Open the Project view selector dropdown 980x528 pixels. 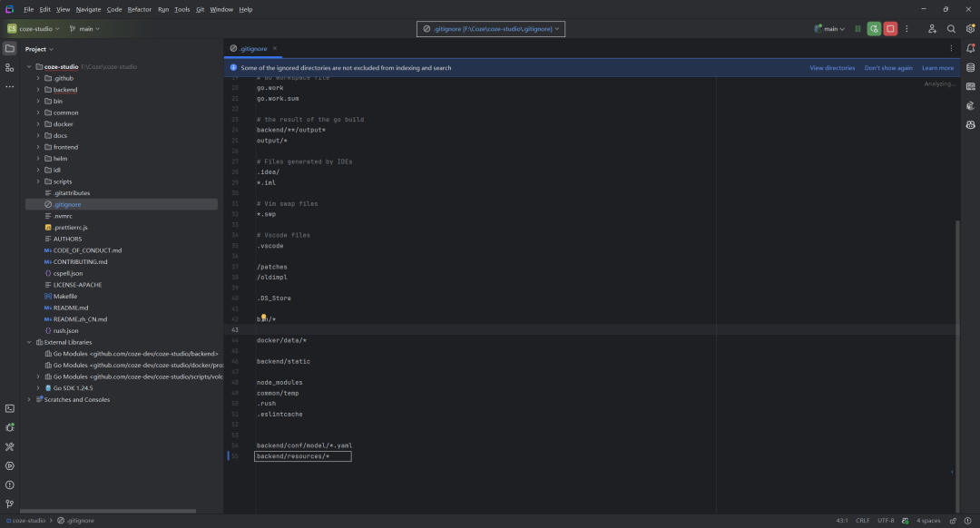pyautogui.click(x=39, y=49)
